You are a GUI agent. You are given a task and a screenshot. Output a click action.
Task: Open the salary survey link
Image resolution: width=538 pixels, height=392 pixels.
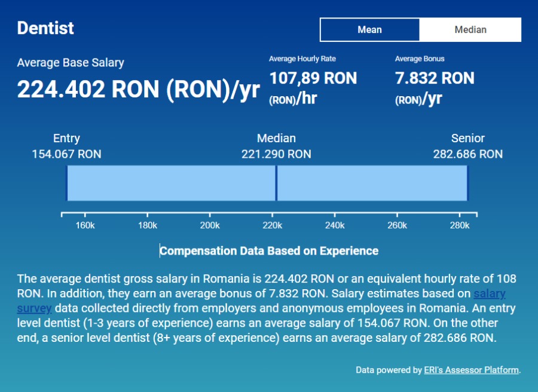[x=489, y=294]
